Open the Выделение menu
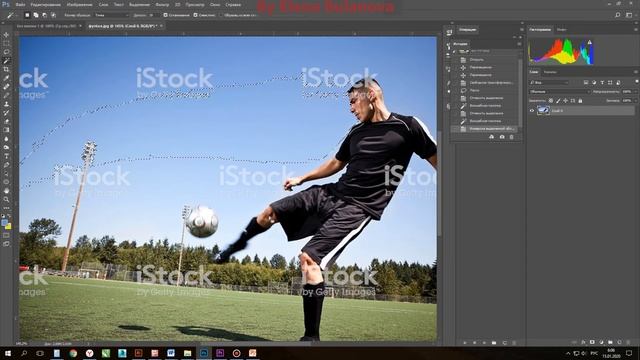640x360 pixels. [x=139, y=5]
